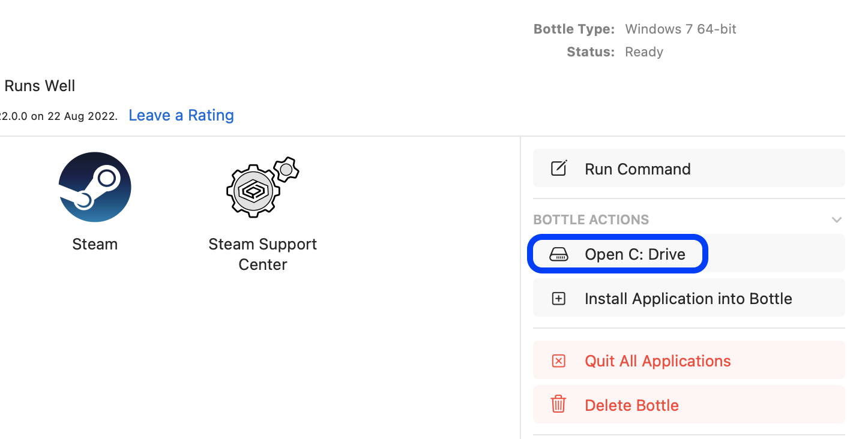Screen dimensions: 868x439
Task: Click the Runs Well rating text
Action: coord(40,86)
